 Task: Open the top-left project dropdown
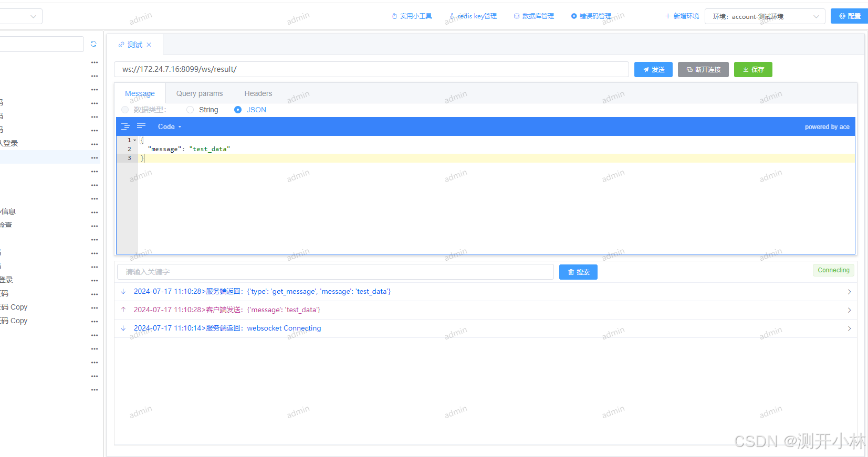(21, 16)
